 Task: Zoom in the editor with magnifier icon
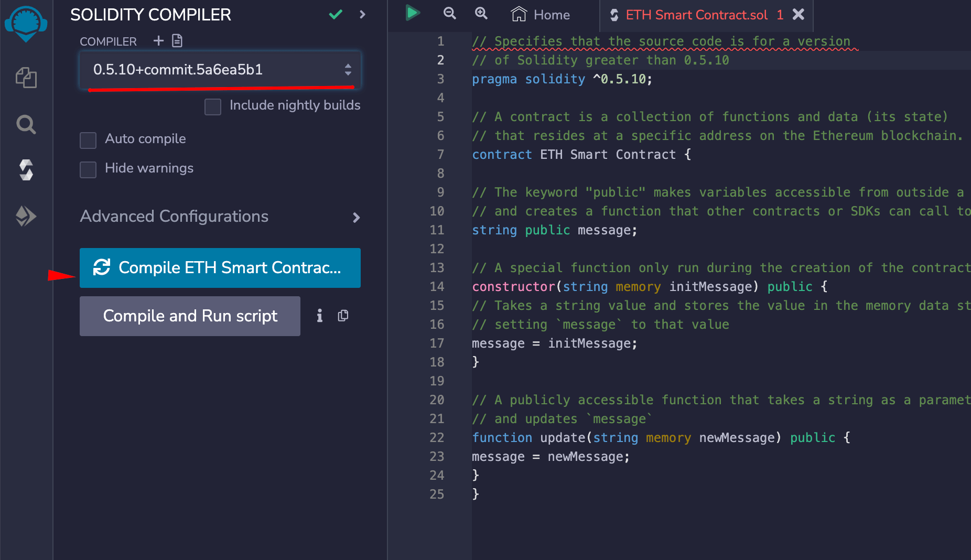click(x=481, y=14)
